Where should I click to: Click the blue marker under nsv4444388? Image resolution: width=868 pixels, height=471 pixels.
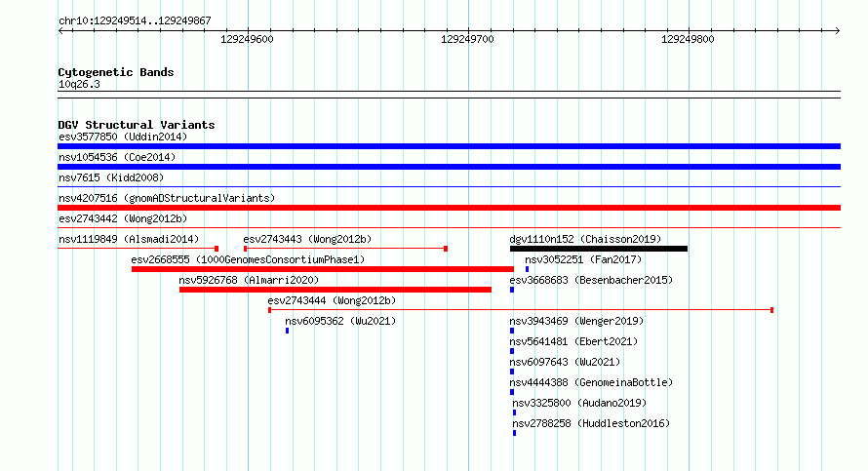(512, 392)
